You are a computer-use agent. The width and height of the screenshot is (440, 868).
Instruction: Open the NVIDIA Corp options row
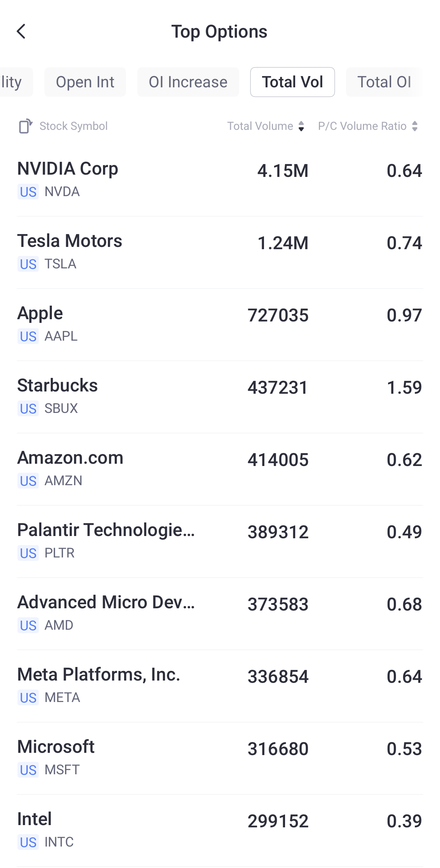tap(220, 179)
